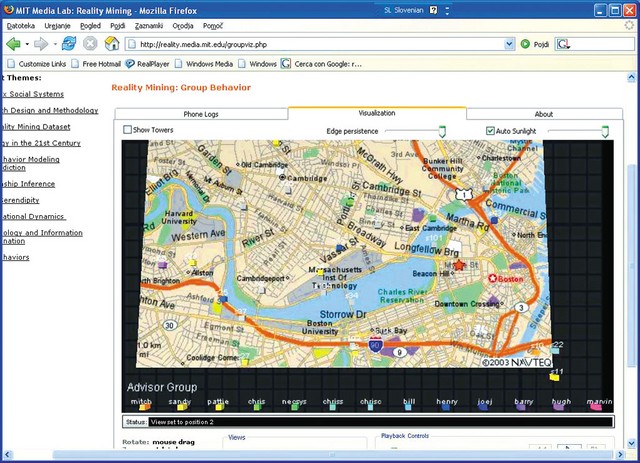Select chrisc's cyan cube marker
The image size is (640, 463).
click(370, 407)
